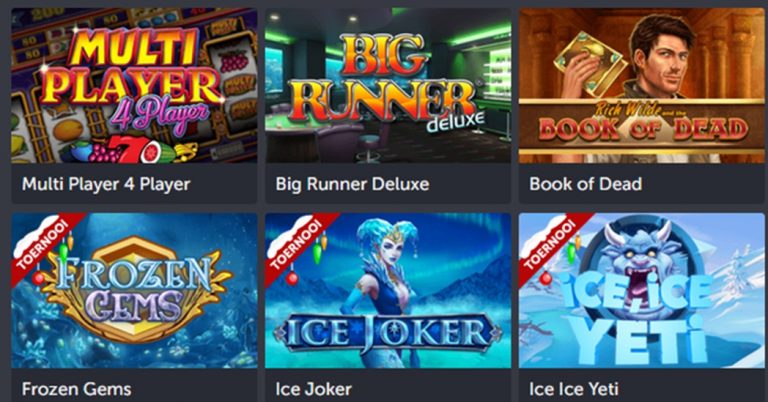Open the Multi Player 4 Player game thumbnail
Screen dimensions: 768x402
[x=134, y=85]
